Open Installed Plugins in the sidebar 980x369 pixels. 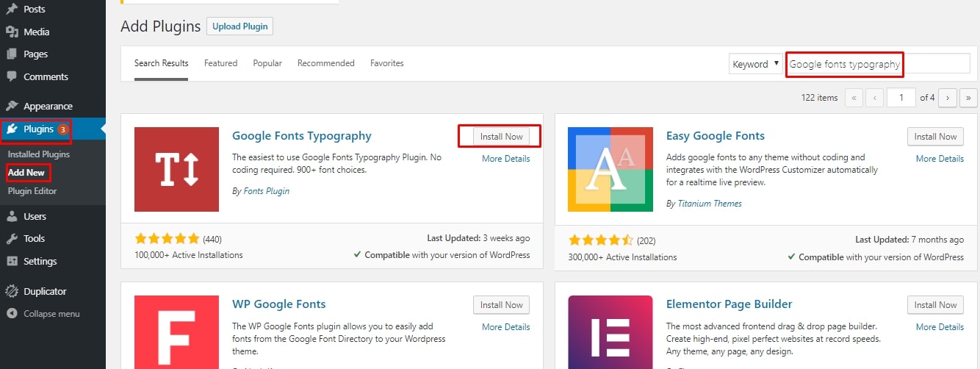[x=39, y=154]
